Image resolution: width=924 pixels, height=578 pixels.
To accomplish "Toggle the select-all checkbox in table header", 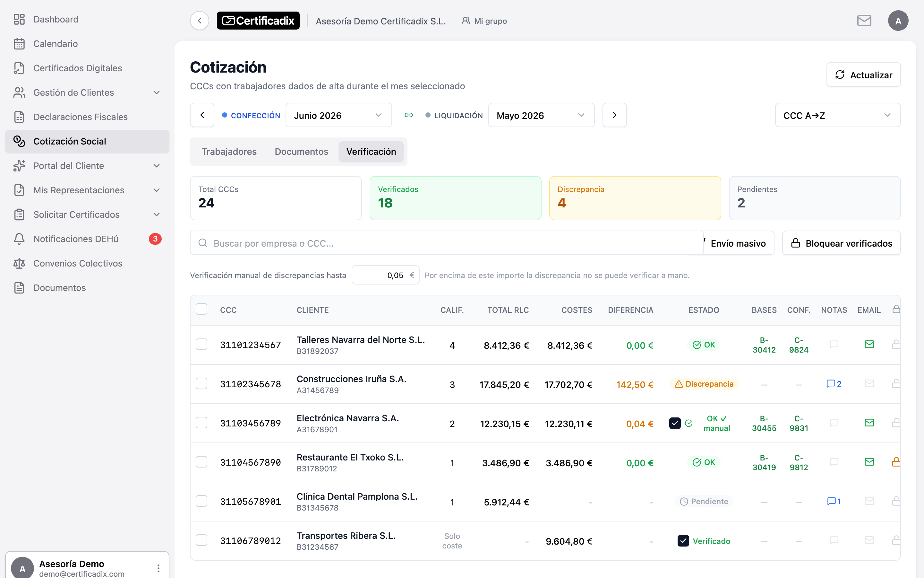I will [x=201, y=309].
